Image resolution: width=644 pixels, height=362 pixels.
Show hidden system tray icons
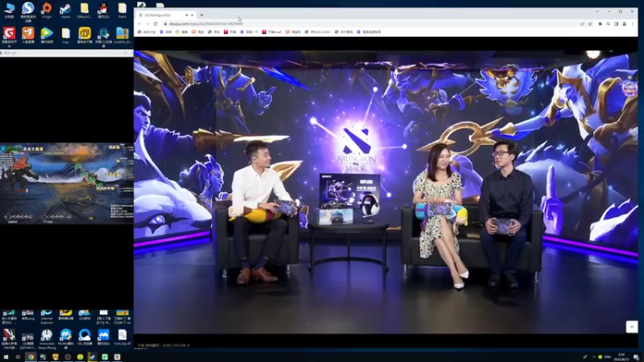click(x=593, y=357)
